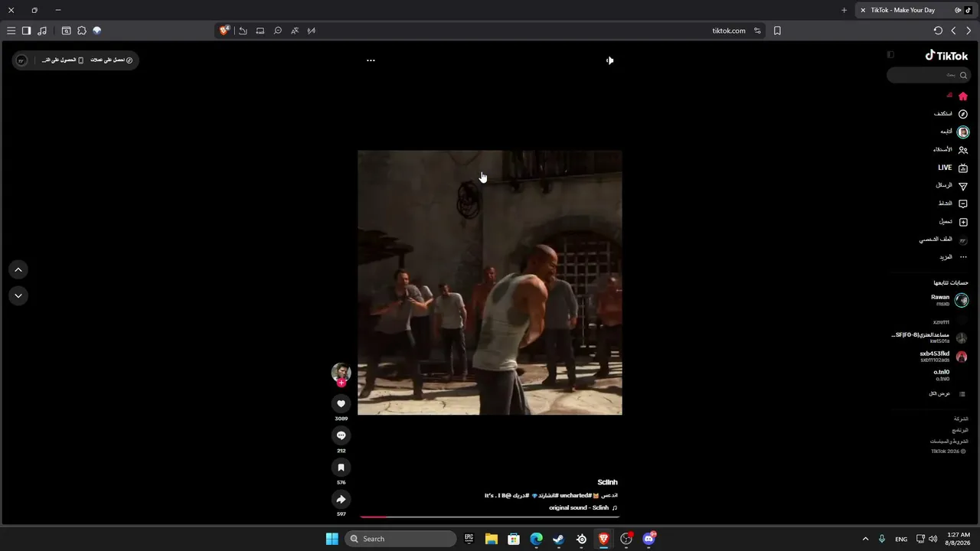Screen dimensions: 980x551
Task: Show hidden tray icons with the chevron
Action: [865, 539]
